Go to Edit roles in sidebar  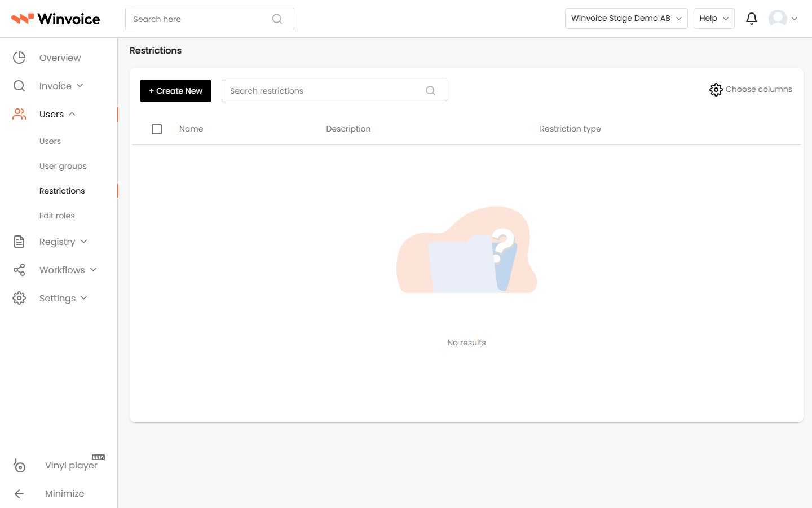point(57,216)
